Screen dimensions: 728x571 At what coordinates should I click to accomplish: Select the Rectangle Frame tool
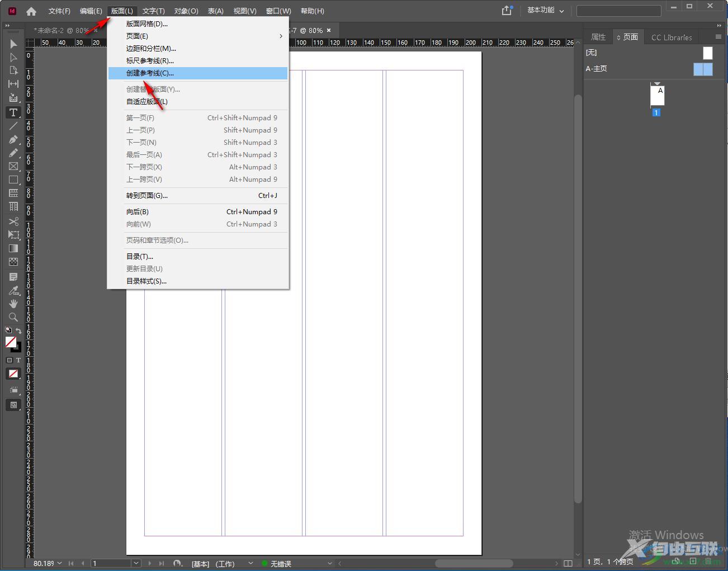coord(13,166)
